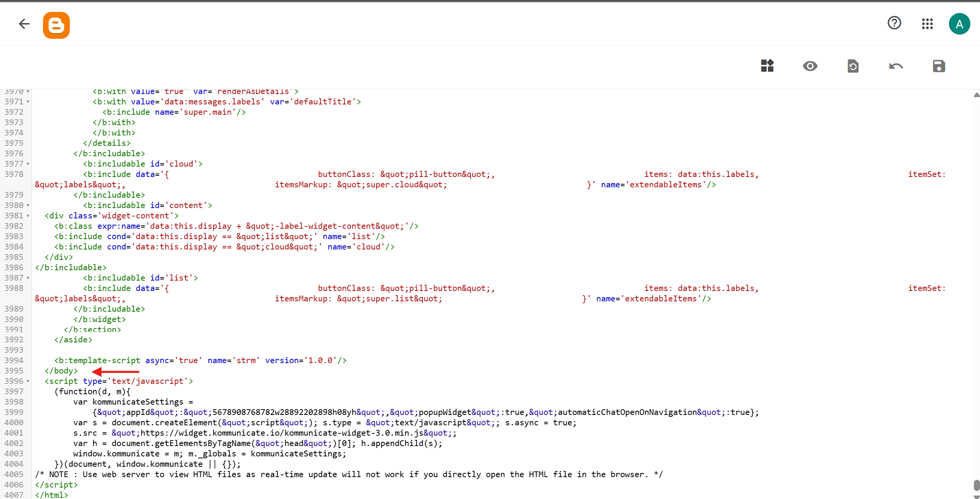The height and width of the screenshot is (499, 980).
Task: Click the appId settings line 3999
Action: 425,412
